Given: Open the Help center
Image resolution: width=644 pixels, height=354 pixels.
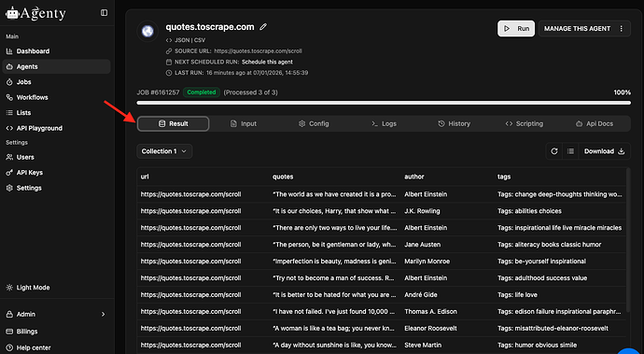Looking at the screenshot, I should click(56, 347).
